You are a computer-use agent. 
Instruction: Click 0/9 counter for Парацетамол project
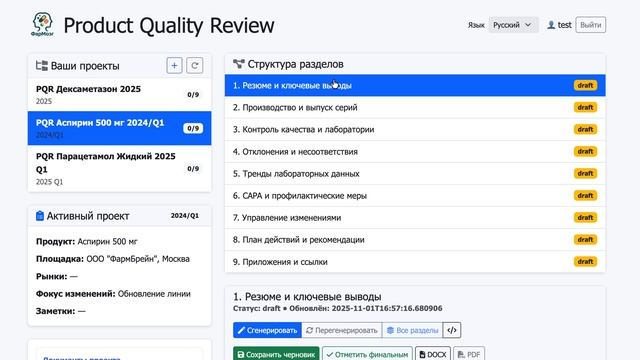(x=193, y=169)
